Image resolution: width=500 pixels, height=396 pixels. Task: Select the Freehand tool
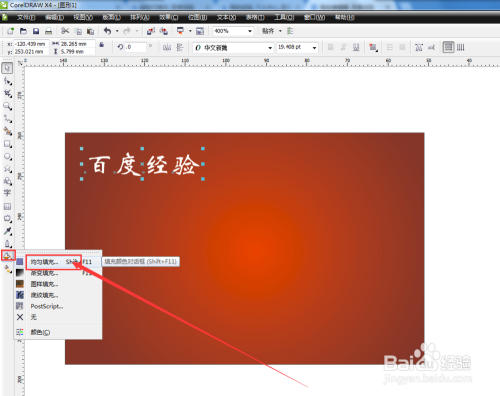click(x=7, y=119)
